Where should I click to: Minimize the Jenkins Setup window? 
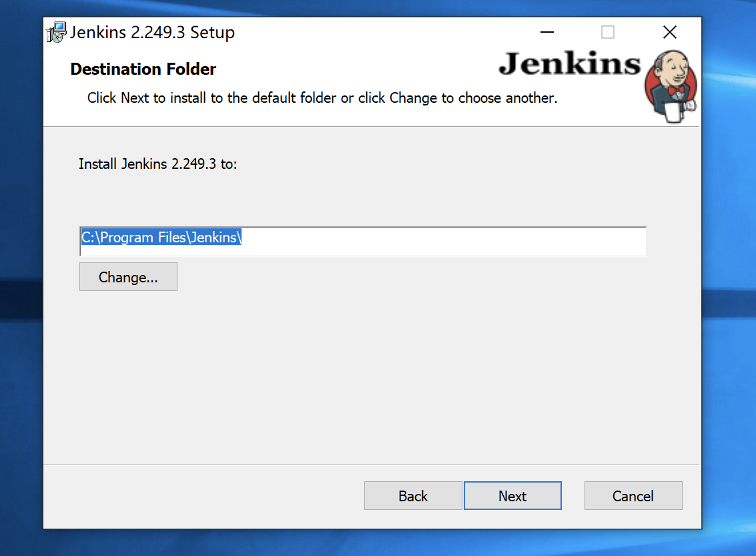point(546,32)
